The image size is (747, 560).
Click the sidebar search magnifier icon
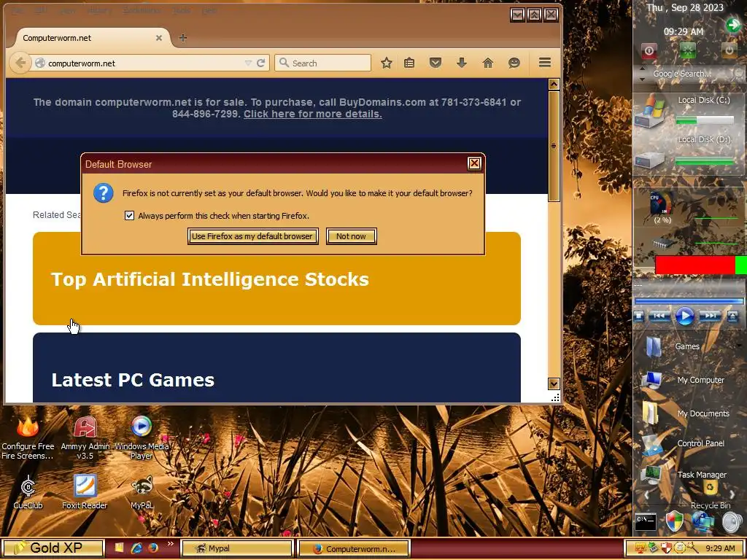pyautogui.click(x=738, y=74)
